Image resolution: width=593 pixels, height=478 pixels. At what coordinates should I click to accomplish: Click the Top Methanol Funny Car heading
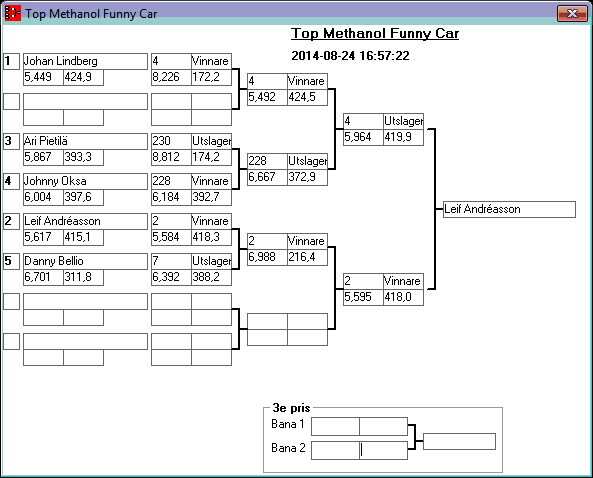point(375,34)
